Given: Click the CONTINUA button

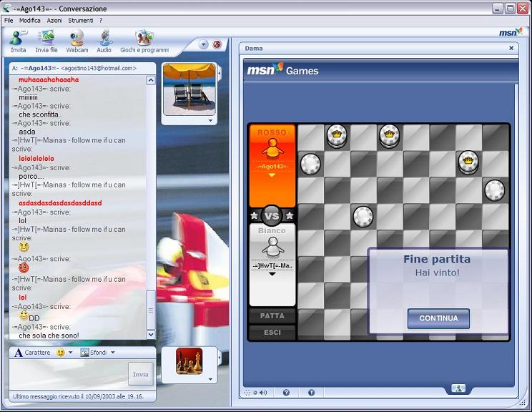Looking at the screenshot, I should [438, 318].
